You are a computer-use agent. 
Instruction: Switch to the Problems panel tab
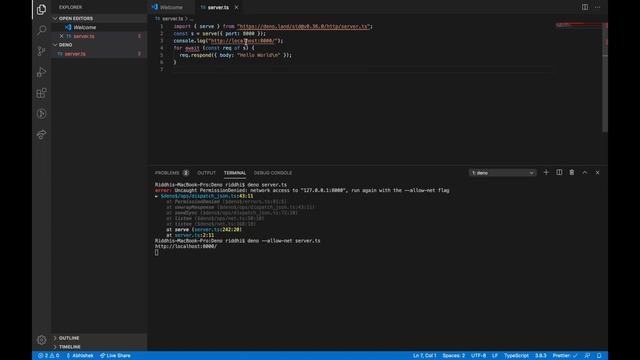(167, 173)
